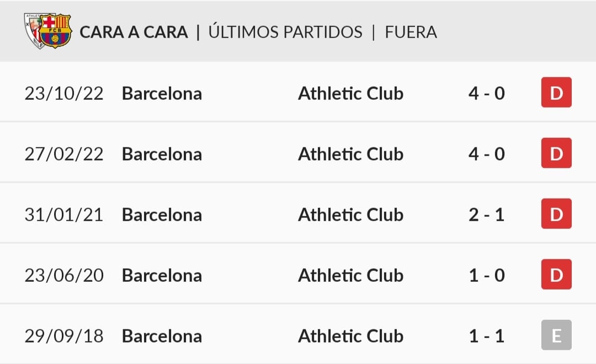Viewport: 596px width, 364px height.
Task: Select the FUERA filter
Action: [x=411, y=33]
